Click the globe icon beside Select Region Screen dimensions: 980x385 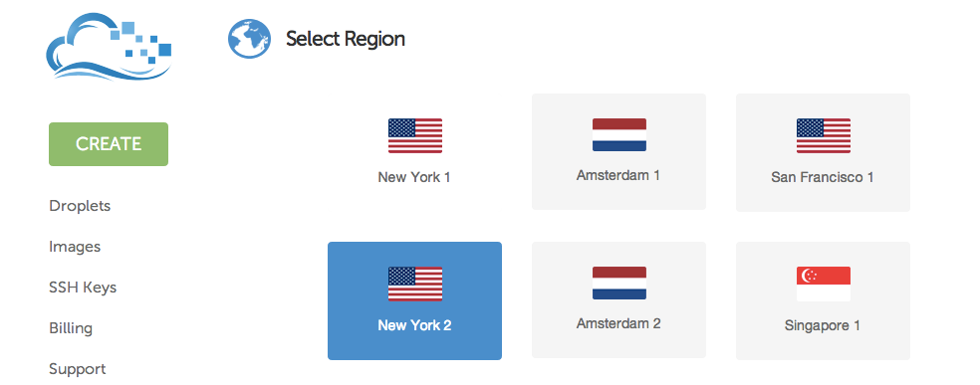pos(249,39)
